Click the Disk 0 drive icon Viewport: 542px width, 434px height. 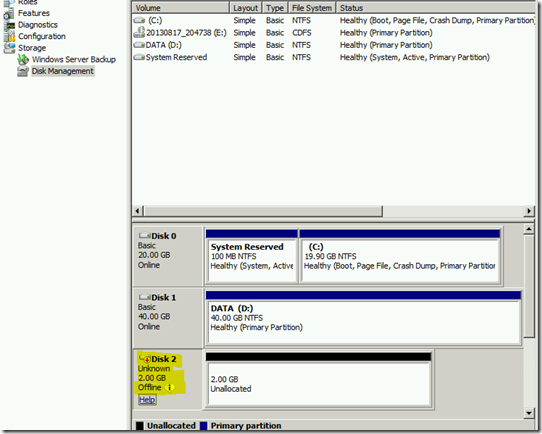click(x=144, y=236)
